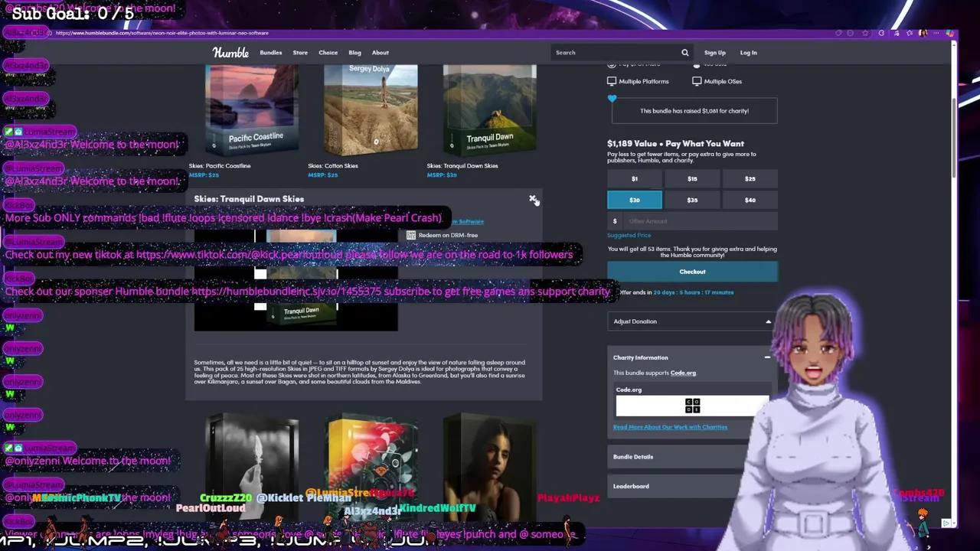Click the Humble logo in the header
The image size is (980, 551).
tap(230, 53)
